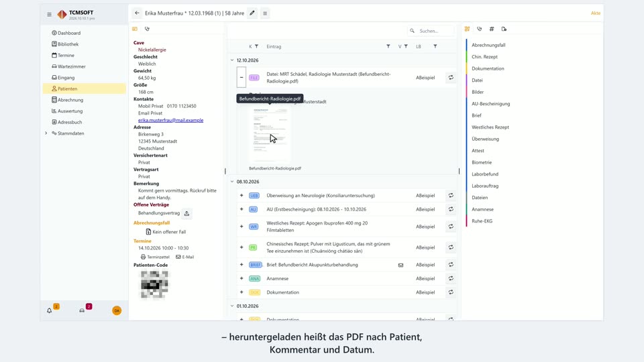Select the file-add icon in right panel toolbar

click(x=504, y=29)
